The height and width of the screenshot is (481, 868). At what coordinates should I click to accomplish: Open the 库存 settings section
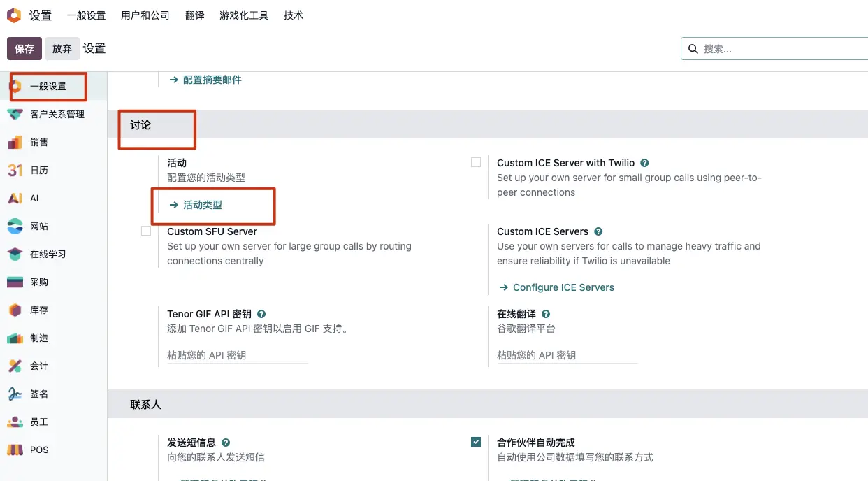click(38, 310)
